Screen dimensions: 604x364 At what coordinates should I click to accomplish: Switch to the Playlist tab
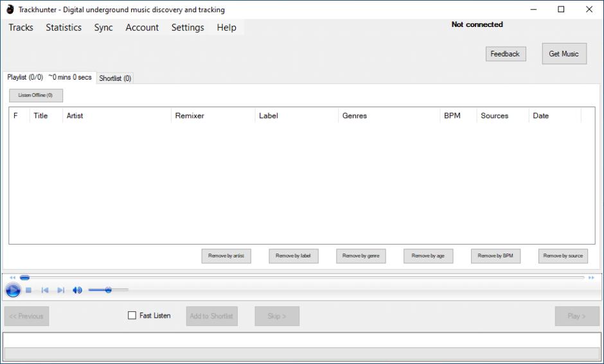(49, 77)
